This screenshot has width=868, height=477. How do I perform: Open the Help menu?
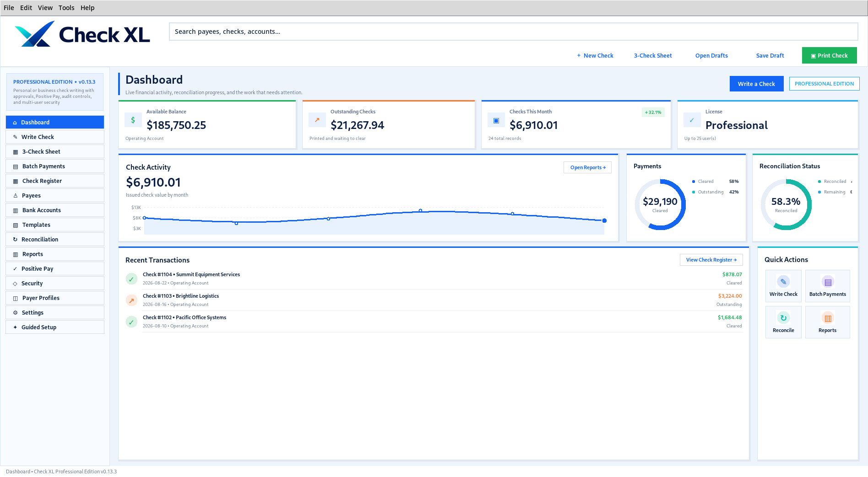tap(87, 8)
